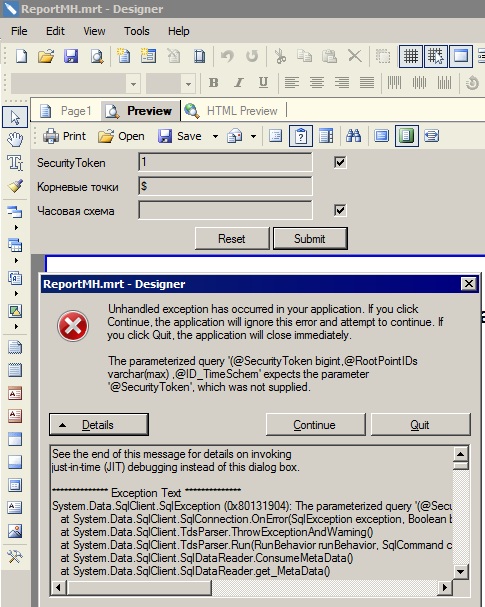Click the Submit button
The image size is (485, 607).
point(310,238)
